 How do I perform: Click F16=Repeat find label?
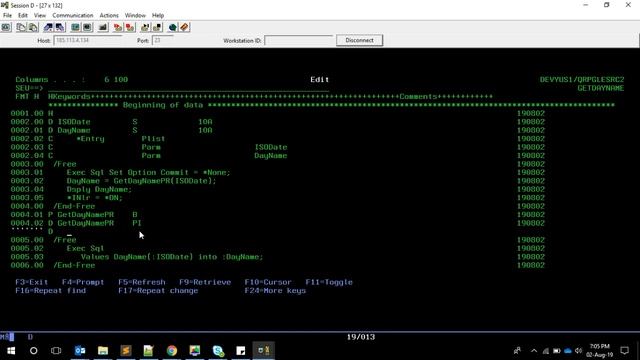tap(51, 291)
